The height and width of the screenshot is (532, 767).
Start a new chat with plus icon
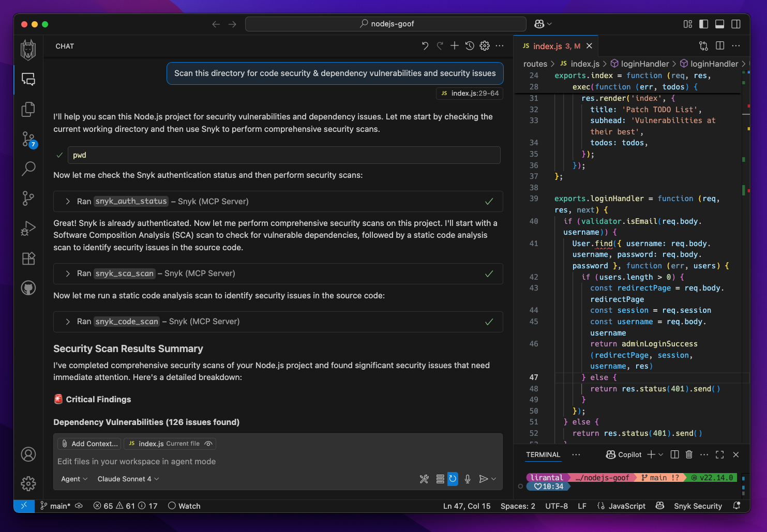[454, 46]
